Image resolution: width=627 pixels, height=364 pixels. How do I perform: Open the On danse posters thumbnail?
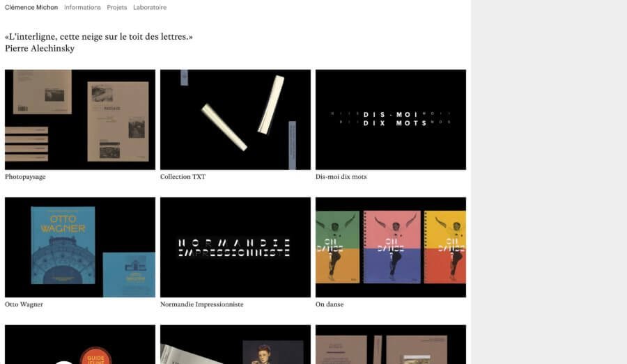pyautogui.click(x=391, y=247)
